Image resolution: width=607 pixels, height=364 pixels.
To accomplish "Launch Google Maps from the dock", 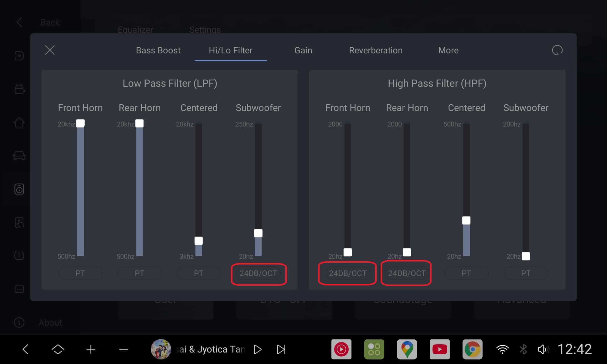I will point(407,349).
